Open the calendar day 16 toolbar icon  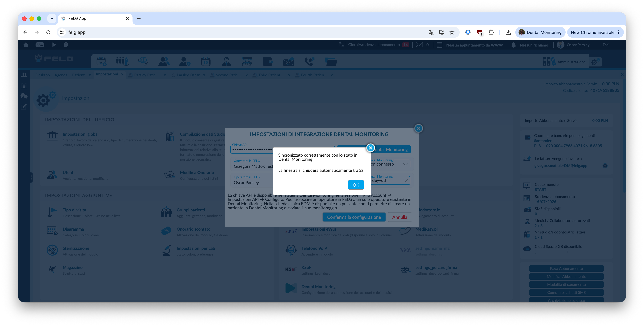(x=205, y=61)
